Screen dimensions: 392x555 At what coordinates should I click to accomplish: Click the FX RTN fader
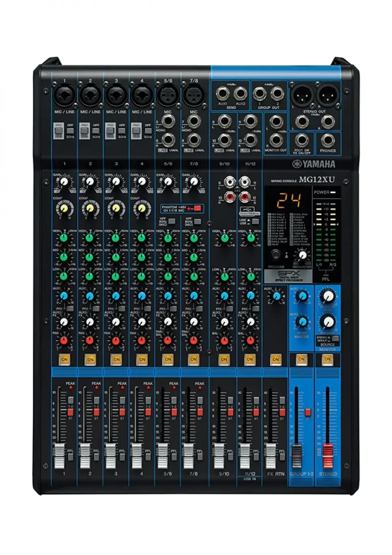271,456
